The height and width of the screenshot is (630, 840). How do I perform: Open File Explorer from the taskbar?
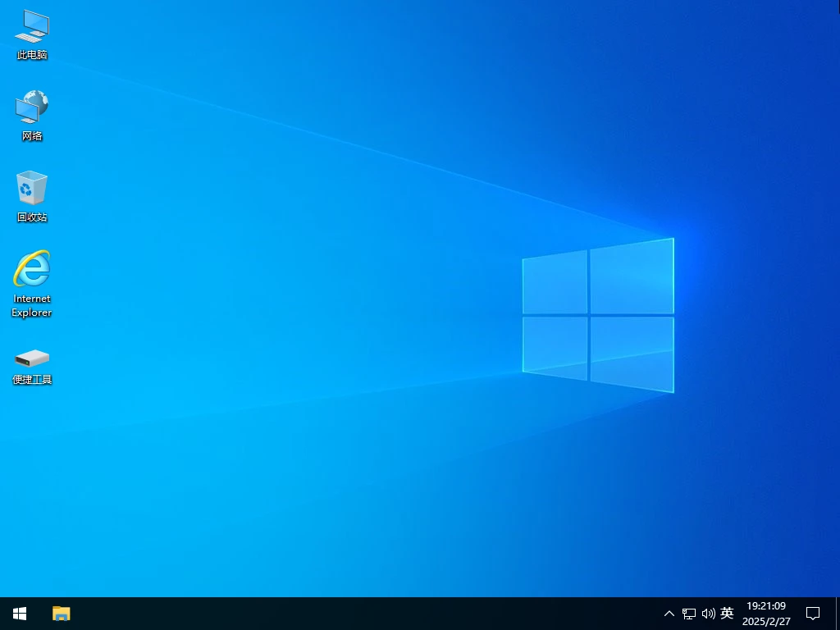point(62,613)
